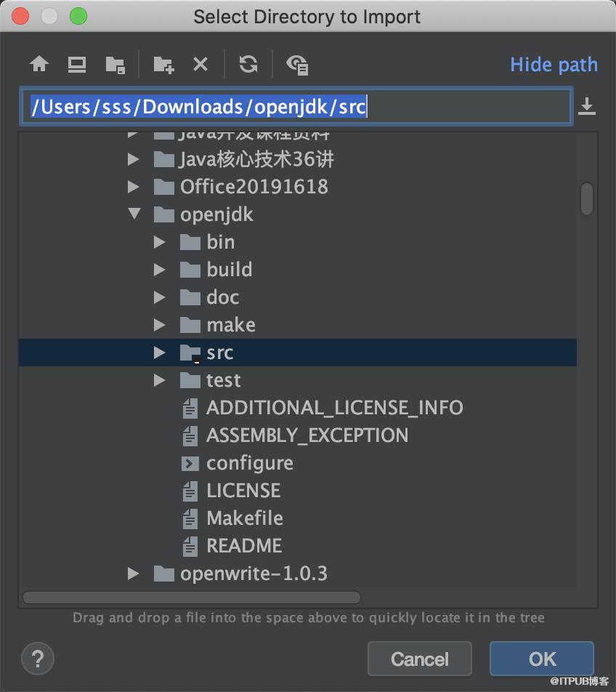The width and height of the screenshot is (616, 692).
Task: Select the Java核心技术36讲 folder row
Action: tap(298, 159)
